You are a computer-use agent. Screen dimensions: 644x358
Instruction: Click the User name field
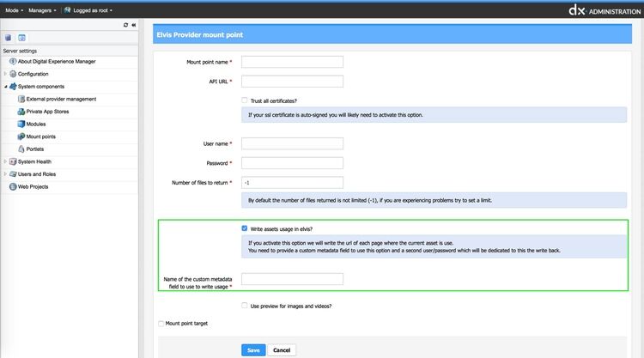point(292,143)
